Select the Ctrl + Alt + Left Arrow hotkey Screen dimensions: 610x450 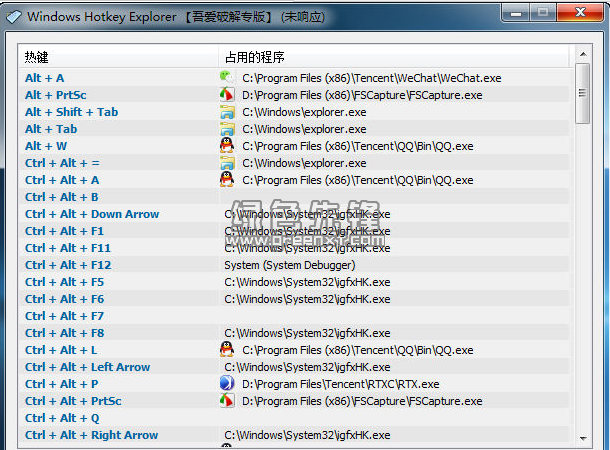(88, 367)
